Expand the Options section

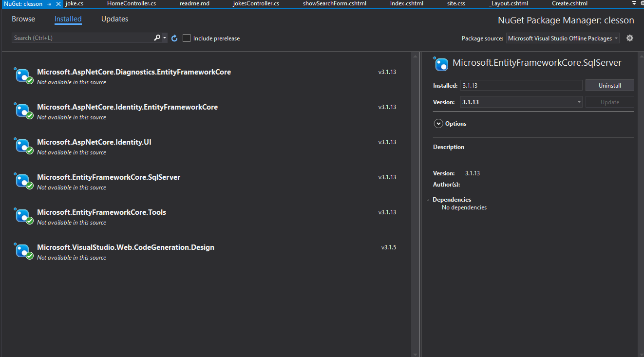click(438, 123)
